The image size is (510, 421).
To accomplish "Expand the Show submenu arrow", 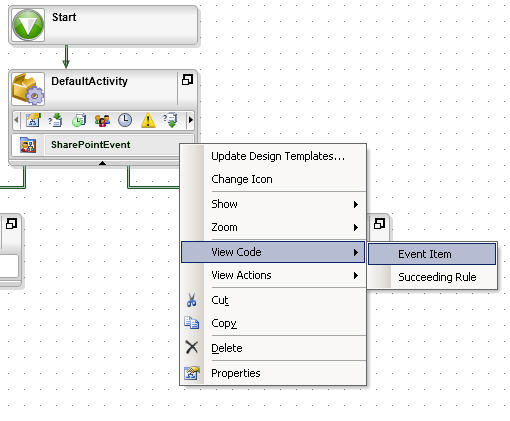I will [x=356, y=204].
